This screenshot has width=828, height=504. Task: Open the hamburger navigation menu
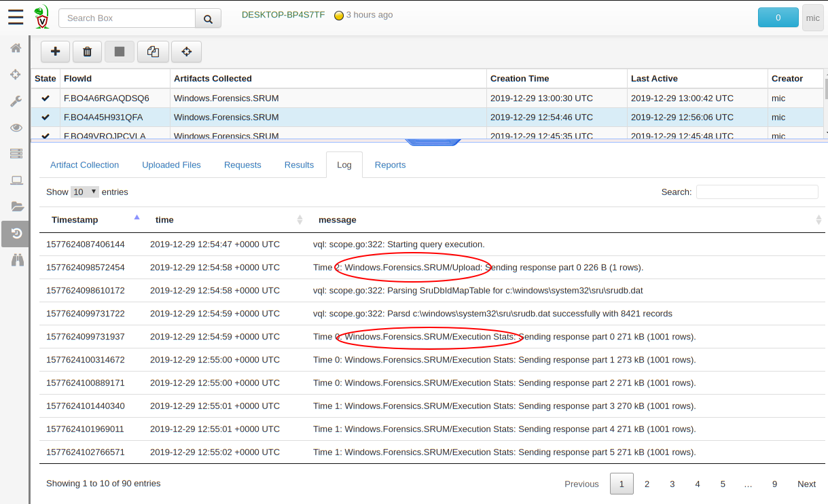[15, 18]
